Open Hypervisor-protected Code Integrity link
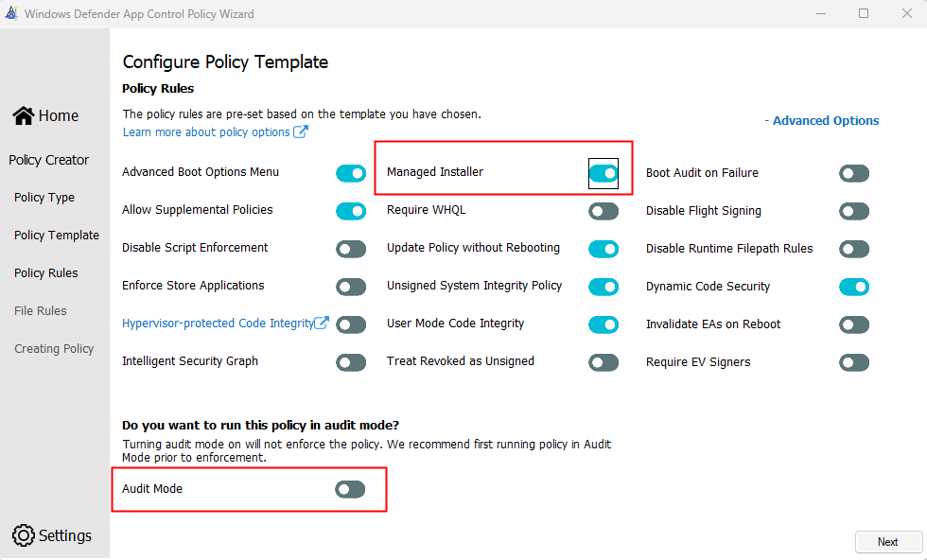927x560 pixels. click(218, 324)
